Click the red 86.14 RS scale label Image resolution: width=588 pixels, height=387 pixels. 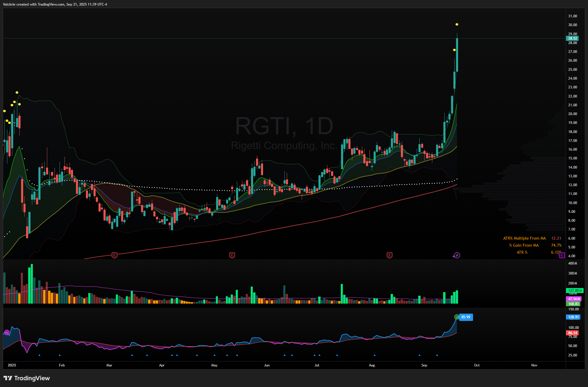click(x=572, y=333)
